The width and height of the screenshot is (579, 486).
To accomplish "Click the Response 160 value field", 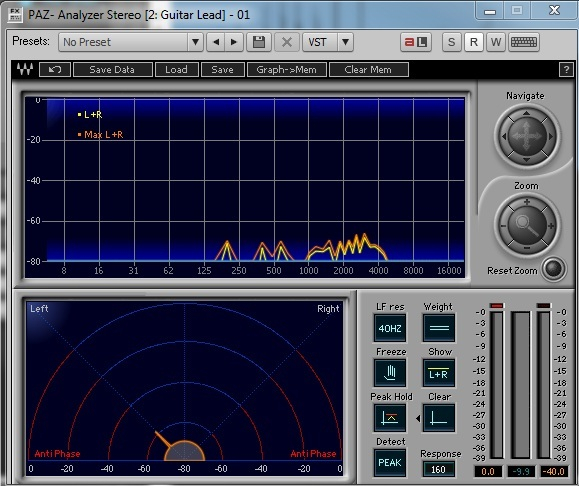I will coord(439,469).
